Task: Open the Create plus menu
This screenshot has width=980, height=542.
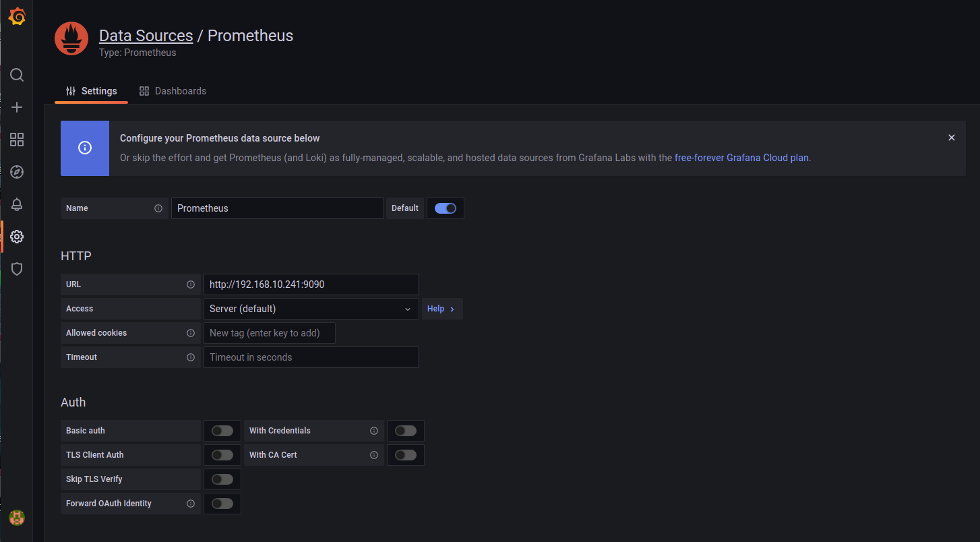Action: tap(17, 107)
